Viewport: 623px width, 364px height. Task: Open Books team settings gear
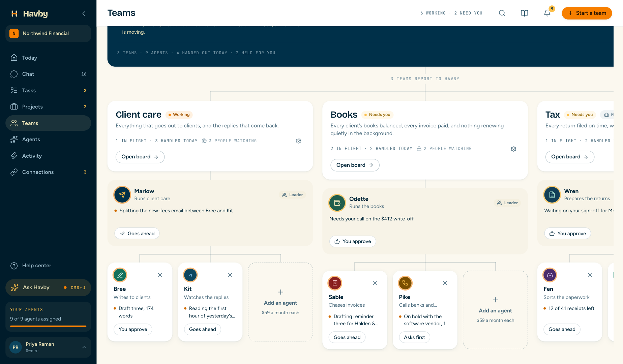(513, 149)
